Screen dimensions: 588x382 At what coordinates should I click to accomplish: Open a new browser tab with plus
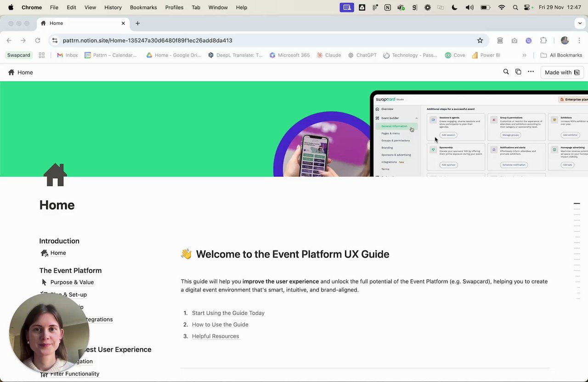click(137, 23)
